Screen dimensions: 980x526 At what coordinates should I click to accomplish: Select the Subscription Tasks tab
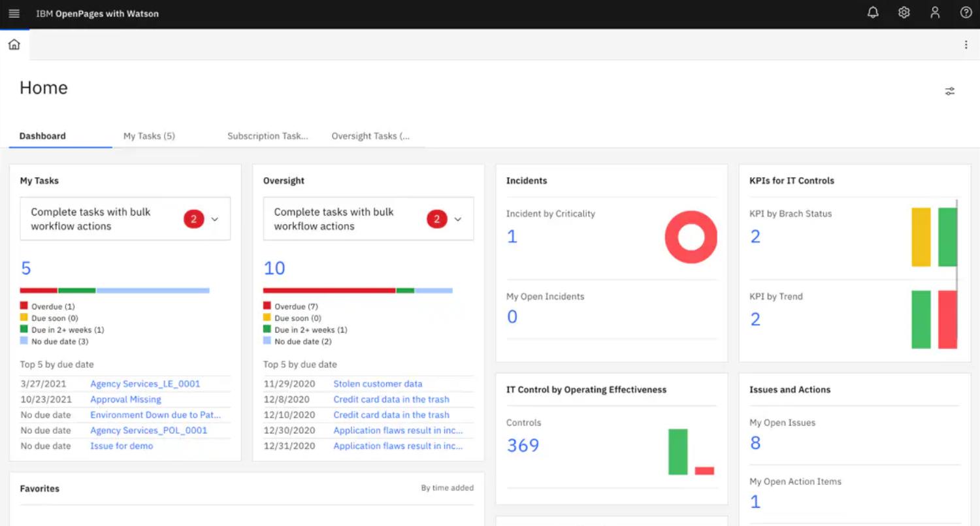click(267, 136)
